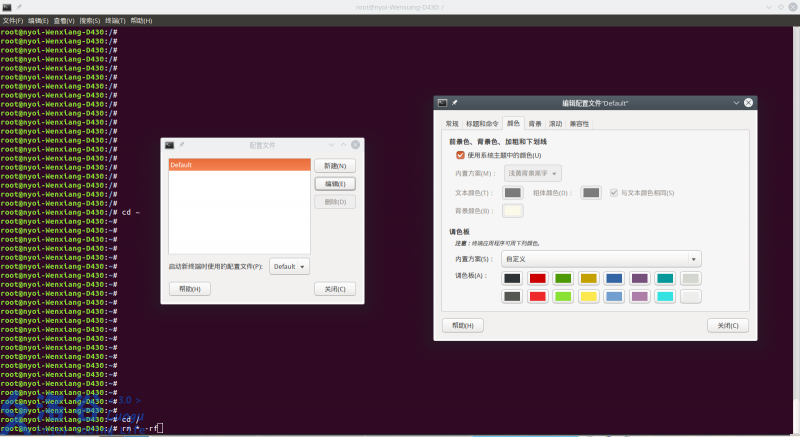Click the 编辑(E) button in the profiles dialog
This screenshot has width=800, height=437.
(335, 184)
